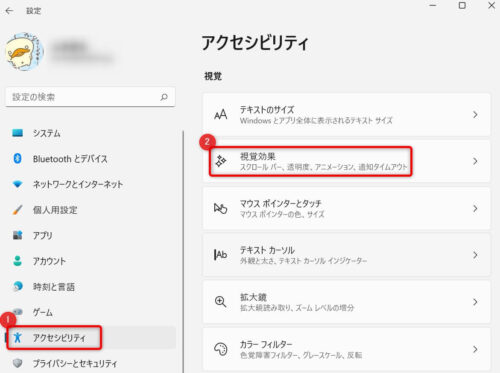Expand 視覚効果 chevron

coord(475,161)
